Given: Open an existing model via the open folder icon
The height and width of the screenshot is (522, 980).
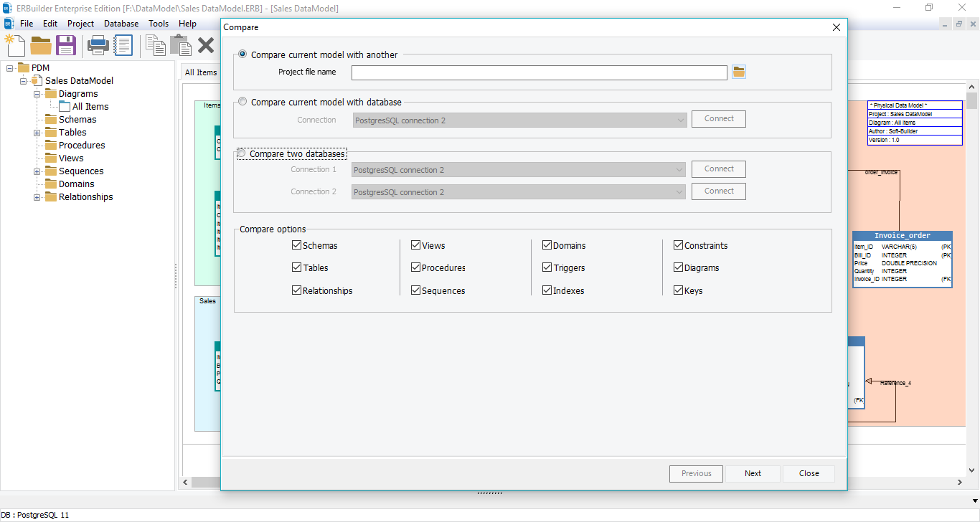Looking at the screenshot, I should [x=41, y=44].
